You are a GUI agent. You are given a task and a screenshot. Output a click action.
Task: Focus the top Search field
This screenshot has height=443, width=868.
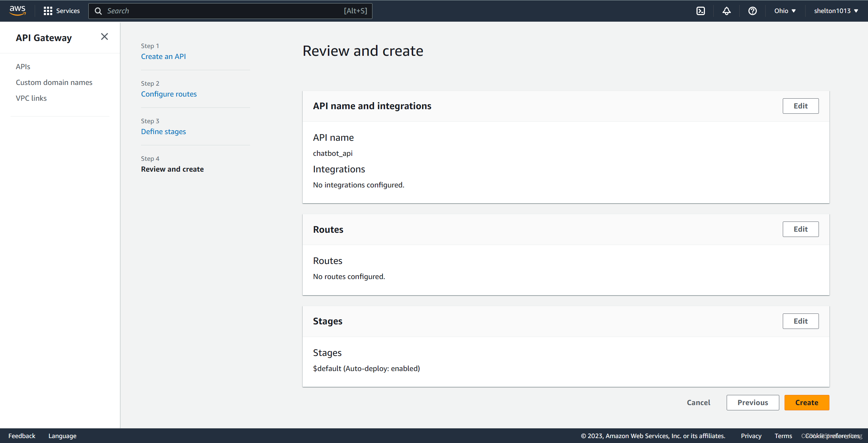[x=224, y=11]
